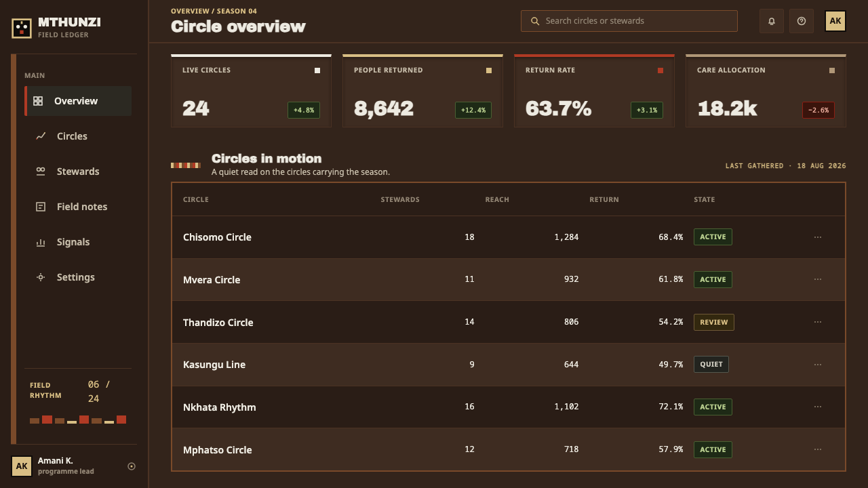Open the more options menu for Kasungu Line

pos(818,365)
